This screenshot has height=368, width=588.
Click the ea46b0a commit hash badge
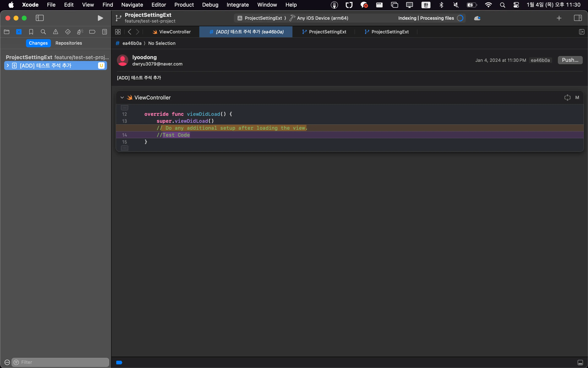click(x=540, y=60)
